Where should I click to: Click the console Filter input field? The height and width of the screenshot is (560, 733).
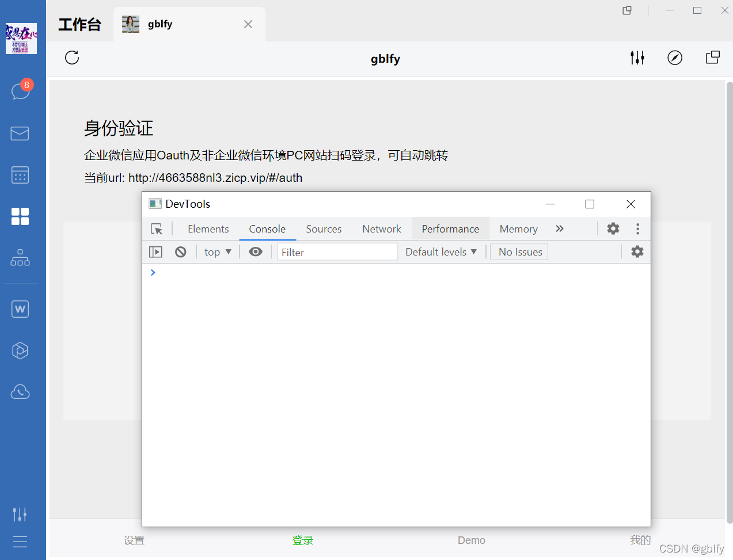337,252
